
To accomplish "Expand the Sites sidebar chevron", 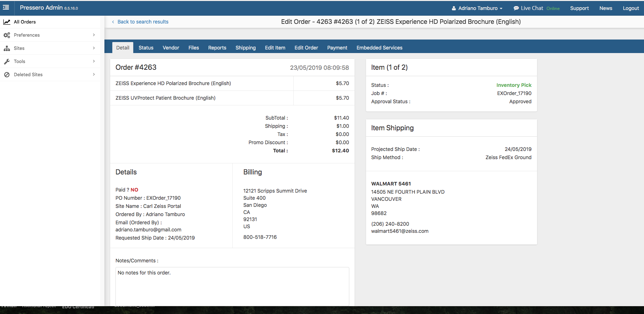I will coord(94,48).
